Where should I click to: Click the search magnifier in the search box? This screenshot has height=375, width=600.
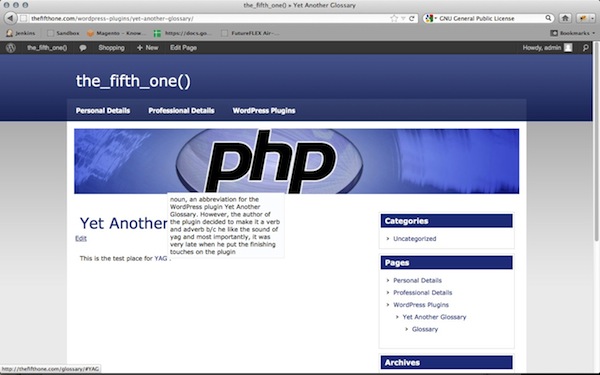point(548,18)
